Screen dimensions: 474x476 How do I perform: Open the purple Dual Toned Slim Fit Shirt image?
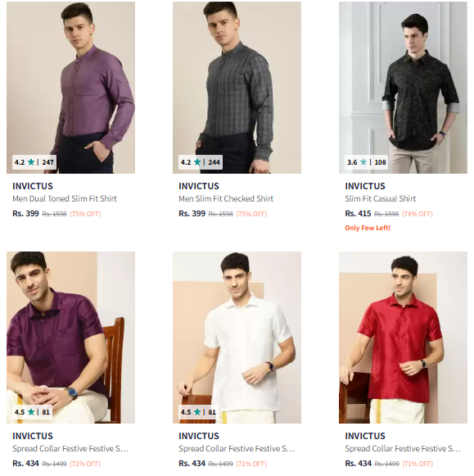[70, 88]
